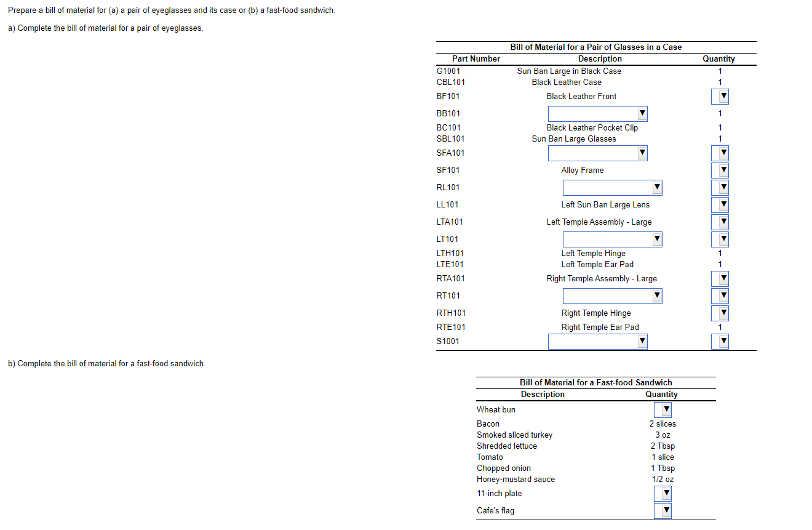Screen dimensions: 812x530
Task: Open the quantity dropdown for 11-inch plate
Action: (663, 492)
